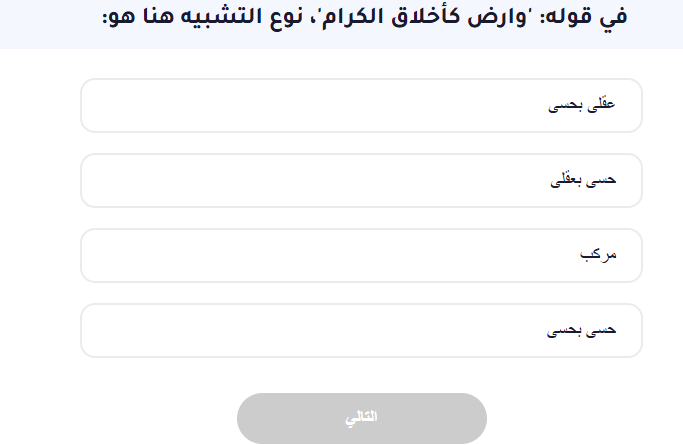
Task: Answer with the option above 'حسى بعقلى'
Action: click(361, 105)
